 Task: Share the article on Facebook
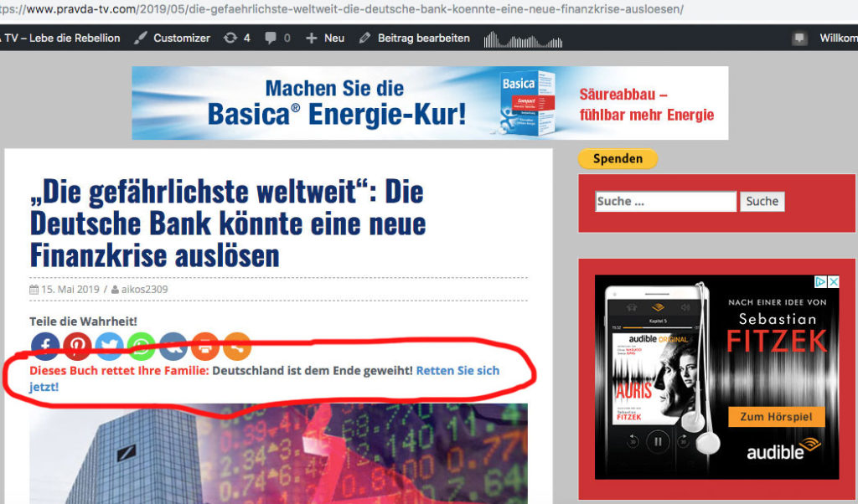tap(45, 346)
